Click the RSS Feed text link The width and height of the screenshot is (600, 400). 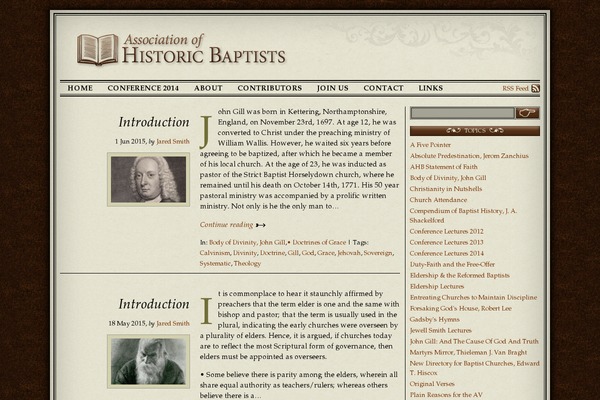pos(515,88)
